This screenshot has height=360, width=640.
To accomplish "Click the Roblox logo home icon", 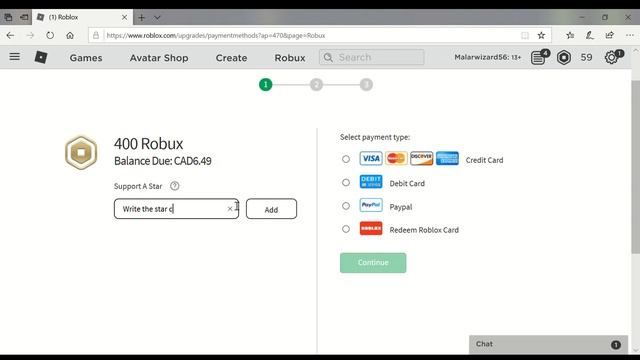I will coord(41,57).
